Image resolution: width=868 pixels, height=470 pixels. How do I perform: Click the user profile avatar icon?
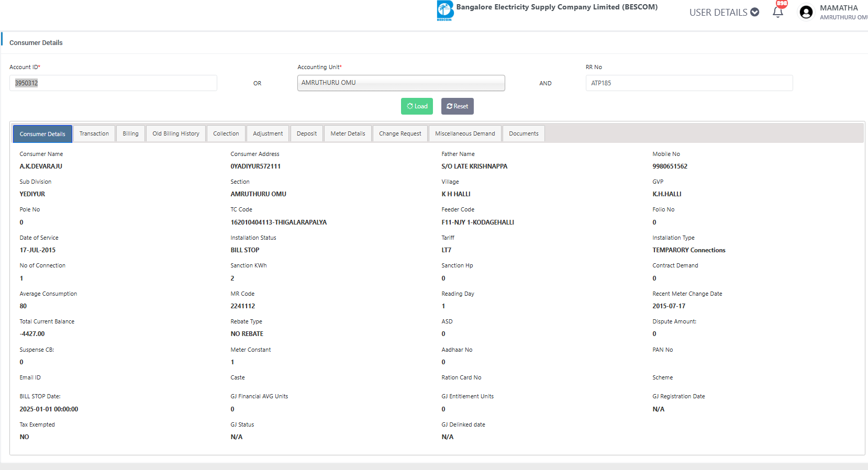point(806,12)
